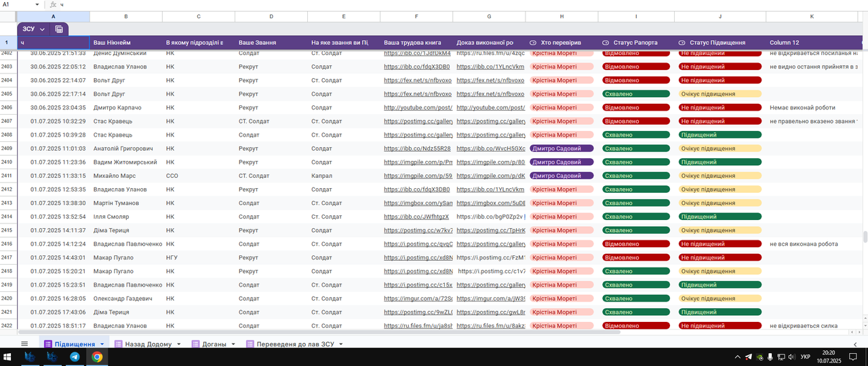
Task: Open Telegram from the taskbar
Action: 75,356
